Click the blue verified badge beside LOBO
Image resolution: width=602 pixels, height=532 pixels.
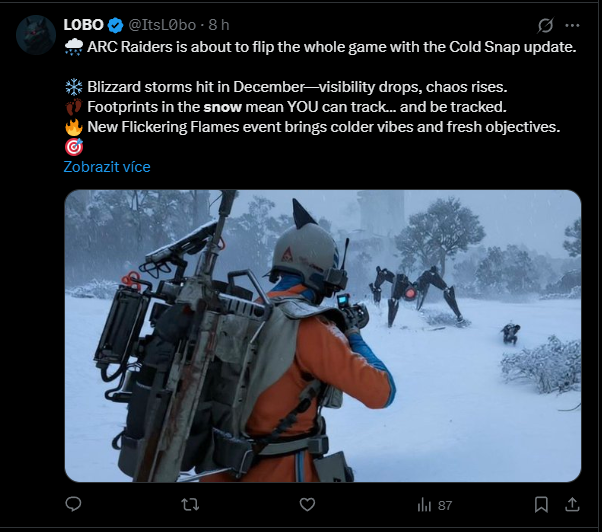(x=115, y=25)
